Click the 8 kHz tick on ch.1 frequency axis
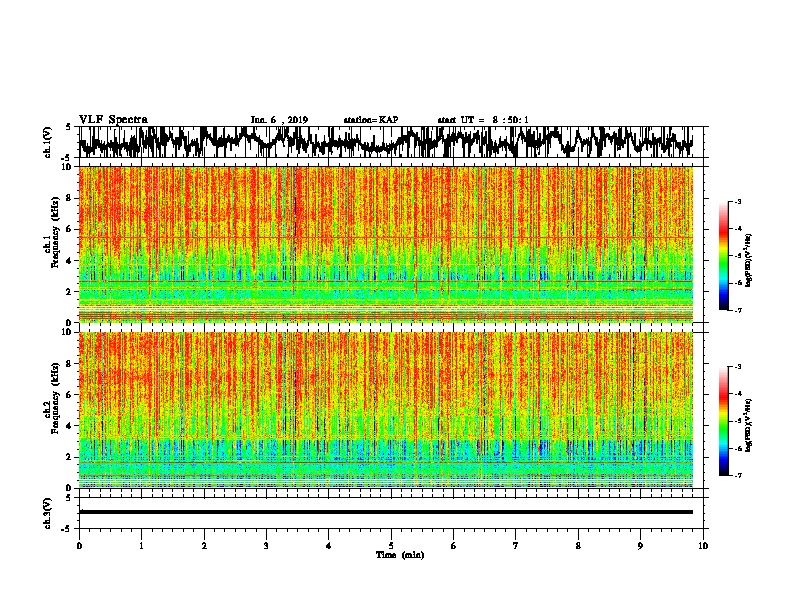 69,198
